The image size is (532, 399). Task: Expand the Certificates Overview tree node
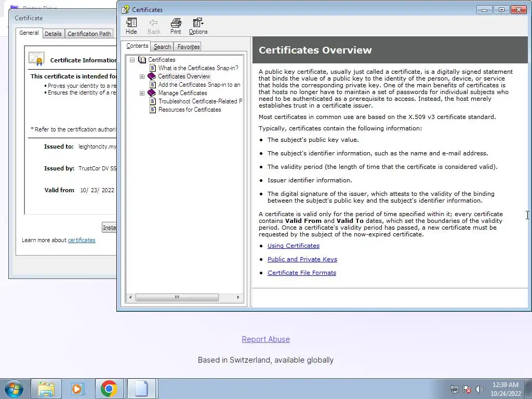(142, 77)
